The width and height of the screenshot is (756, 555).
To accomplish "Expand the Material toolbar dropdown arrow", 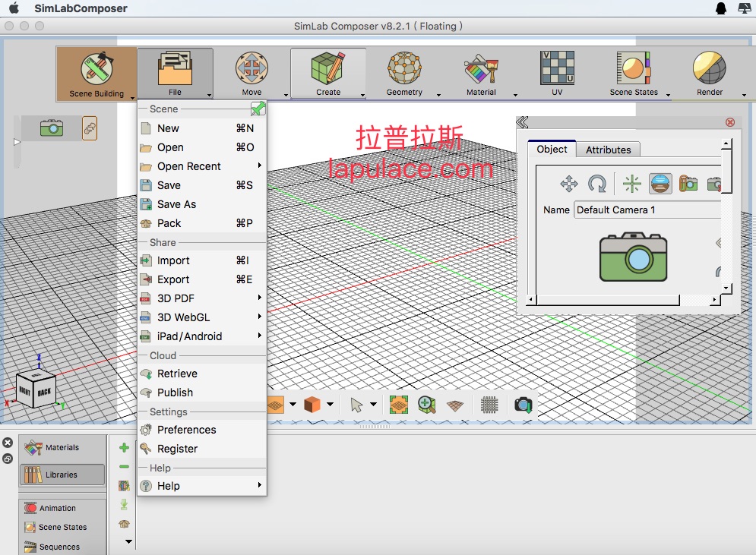I will pyautogui.click(x=515, y=95).
